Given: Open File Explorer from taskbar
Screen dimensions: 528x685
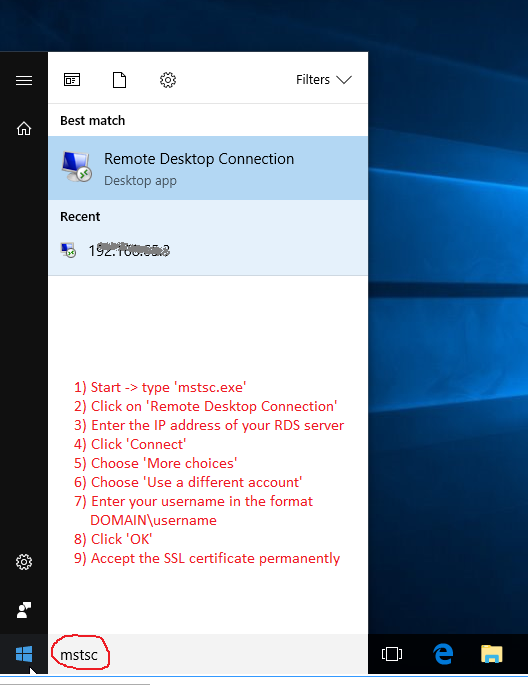Looking at the screenshot, I should (x=492, y=654).
